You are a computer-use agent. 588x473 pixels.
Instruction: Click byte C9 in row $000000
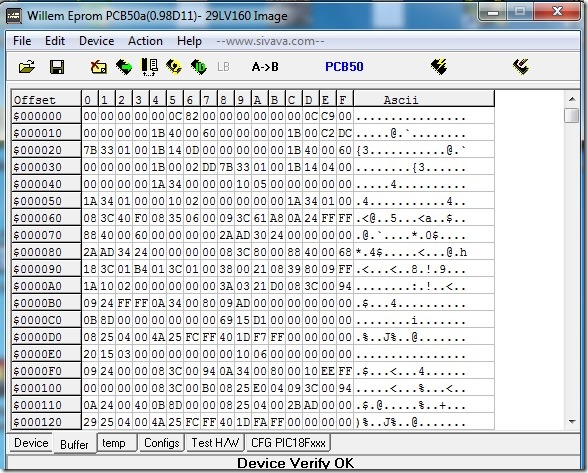tap(327, 116)
